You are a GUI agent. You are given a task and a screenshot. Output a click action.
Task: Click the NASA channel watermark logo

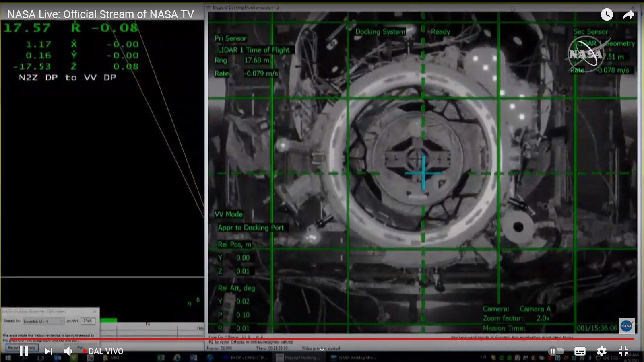click(x=626, y=326)
